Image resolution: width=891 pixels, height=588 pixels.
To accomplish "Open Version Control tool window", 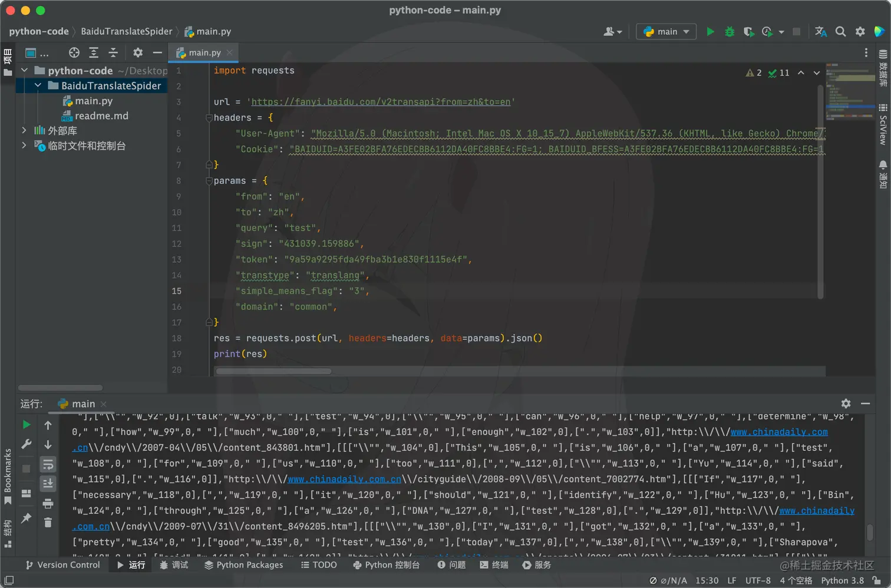I will coord(62,564).
